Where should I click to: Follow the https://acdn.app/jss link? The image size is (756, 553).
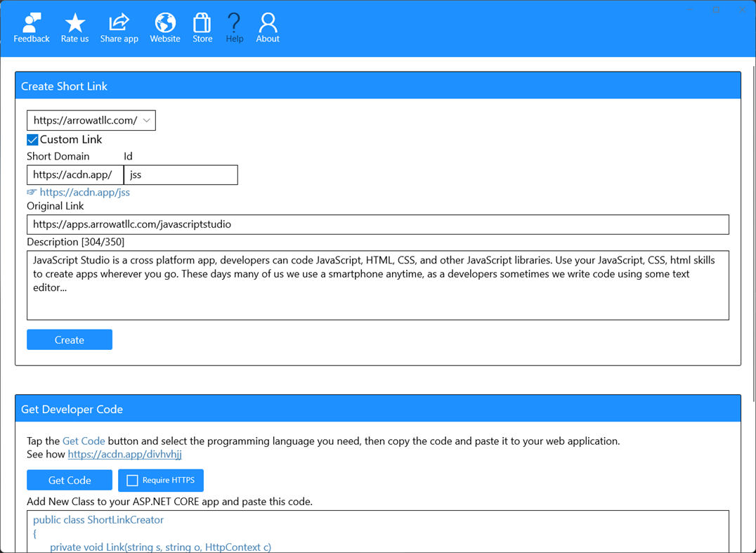(x=85, y=192)
